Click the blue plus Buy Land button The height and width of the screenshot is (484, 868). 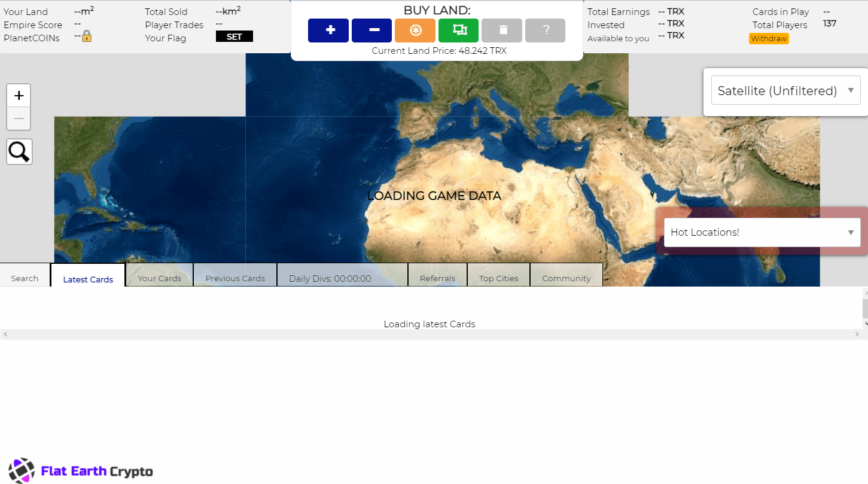click(x=328, y=31)
